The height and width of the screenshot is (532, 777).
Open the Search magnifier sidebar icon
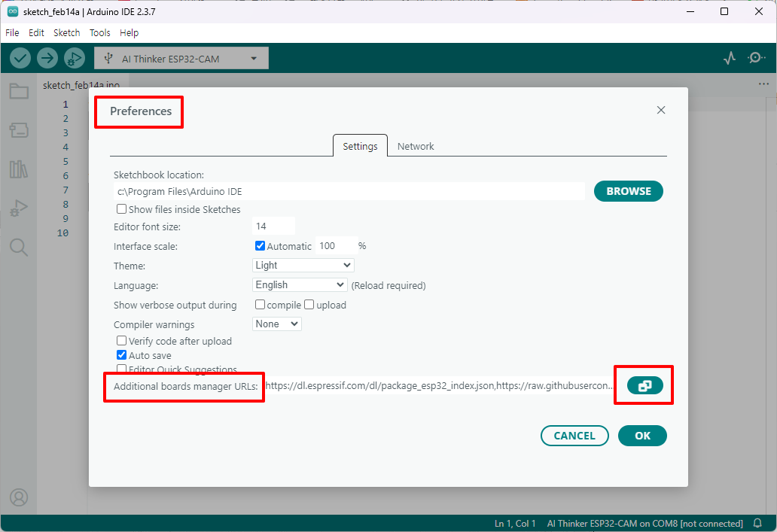pos(19,247)
